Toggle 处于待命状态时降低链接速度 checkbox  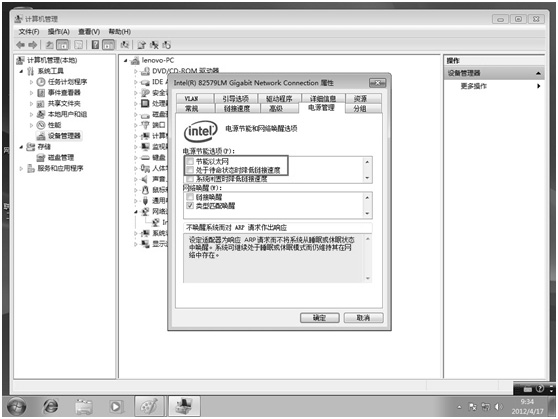click(190, 170)
